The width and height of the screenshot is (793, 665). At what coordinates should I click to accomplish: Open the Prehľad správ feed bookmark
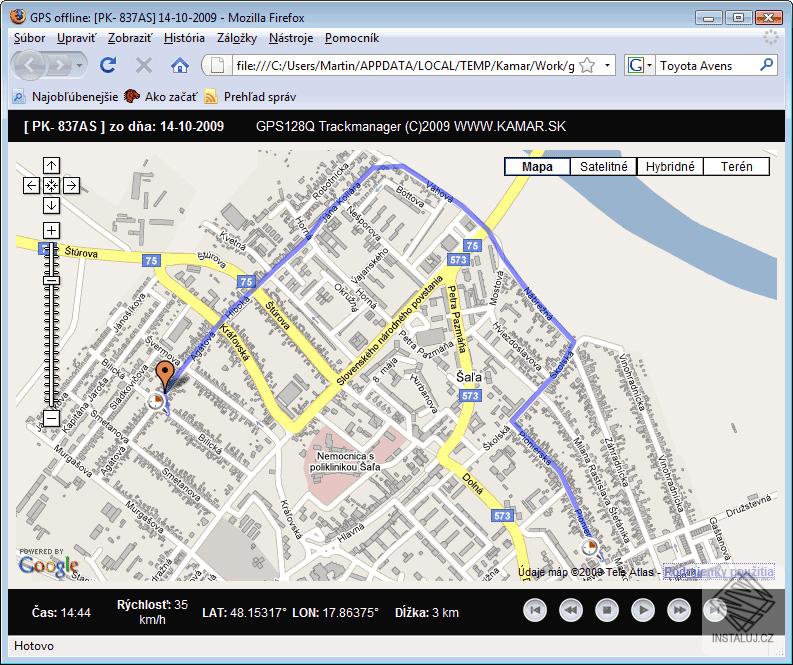coord(250,97)
